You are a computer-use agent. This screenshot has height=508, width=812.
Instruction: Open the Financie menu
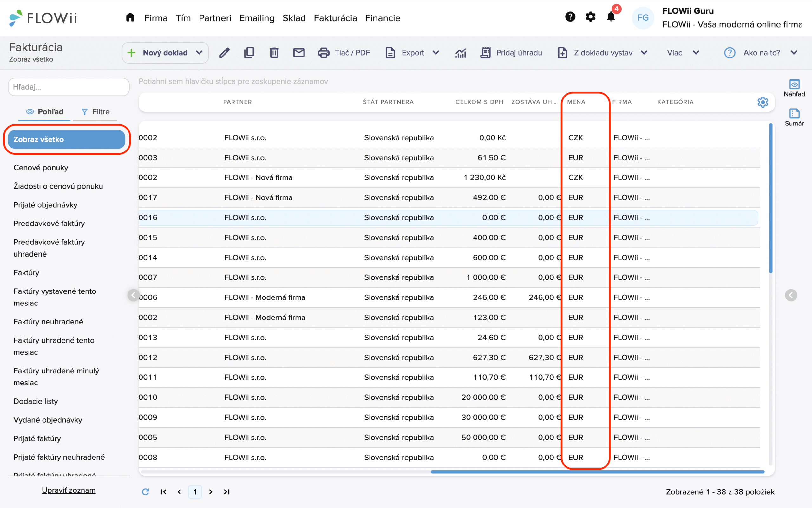pos(383,18)
